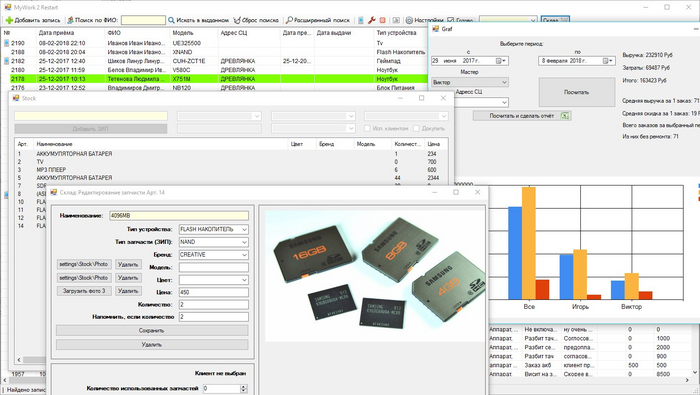Click the MyWork 2 Restart title icon
The width and height of the screenshot is (700, 395).
[x=8, y=7]
